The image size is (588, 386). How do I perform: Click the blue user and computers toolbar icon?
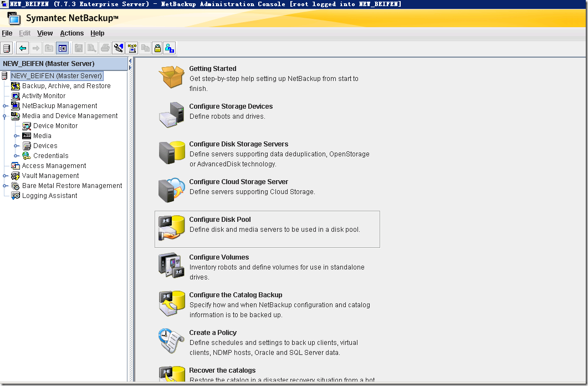tap(170, 48)
